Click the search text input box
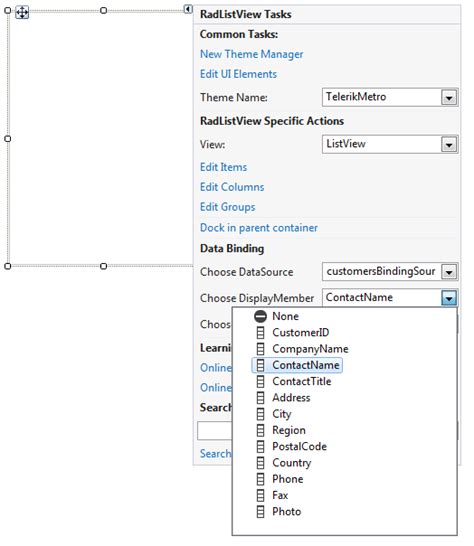This screenshot has width=474, height=546. click(x=215, y=431)
